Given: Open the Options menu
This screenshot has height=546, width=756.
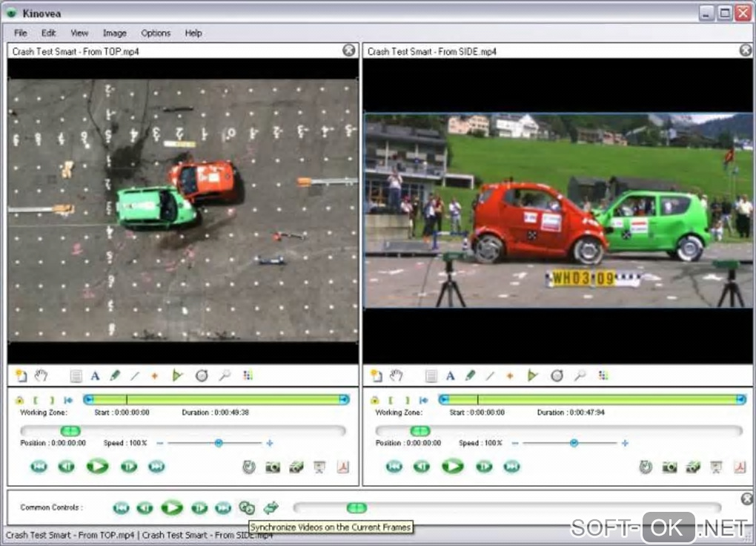Looking at the screenshot, I should [155, 33].
